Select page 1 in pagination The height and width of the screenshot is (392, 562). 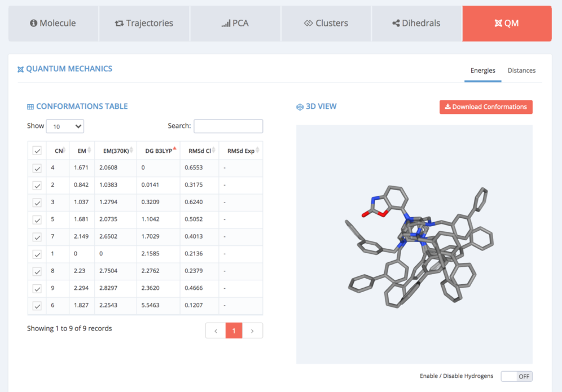pyautogui.click(x=234, y=331)
